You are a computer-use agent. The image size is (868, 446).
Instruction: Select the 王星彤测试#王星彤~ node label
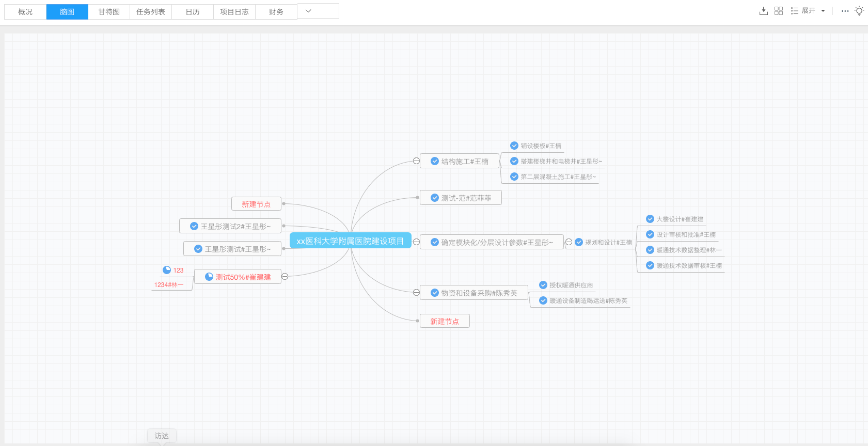(x=238, y=249)
